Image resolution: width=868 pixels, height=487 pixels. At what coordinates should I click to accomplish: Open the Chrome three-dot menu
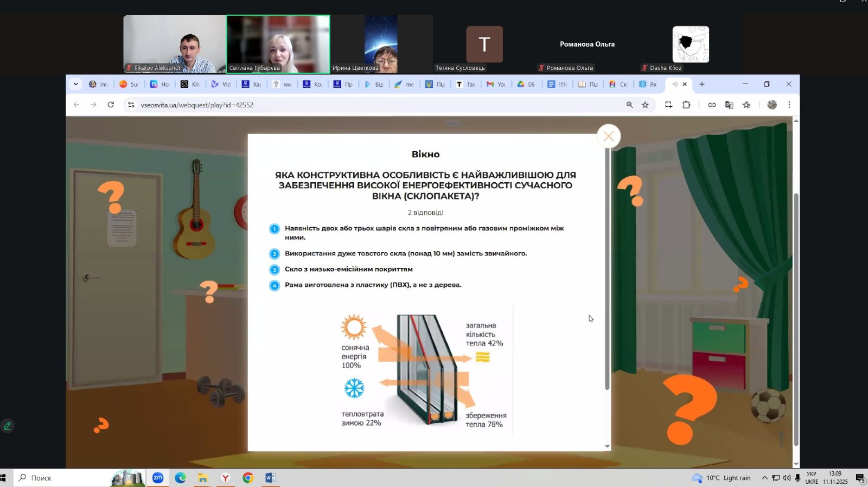point(789,105)
